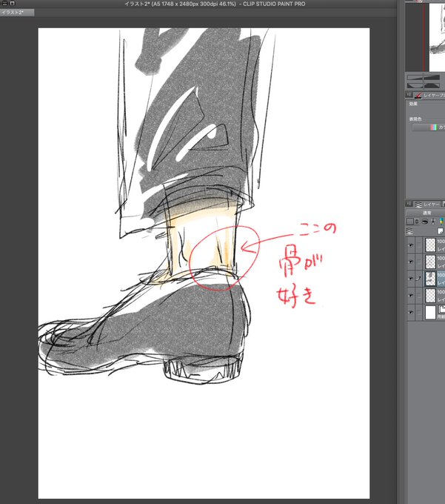
Task: Click the Layer panel stacked-layers tab icon
Action: pos(418,205)
